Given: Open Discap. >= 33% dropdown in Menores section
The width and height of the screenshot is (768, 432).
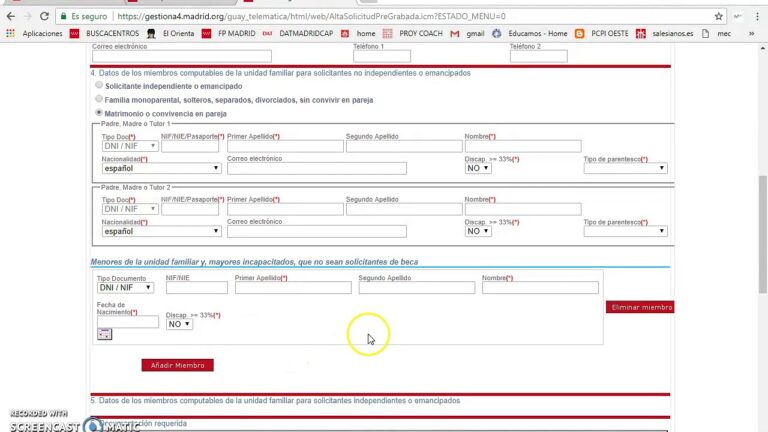Looking at the screenshot, I should pos(179,324).
